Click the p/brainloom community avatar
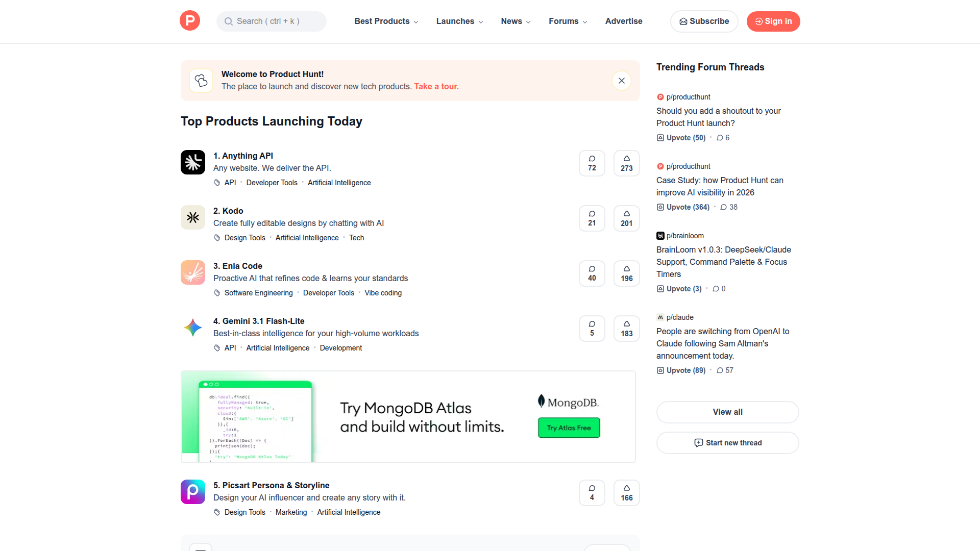The height and width of the screenshot is (551, 980). (660, 236)
